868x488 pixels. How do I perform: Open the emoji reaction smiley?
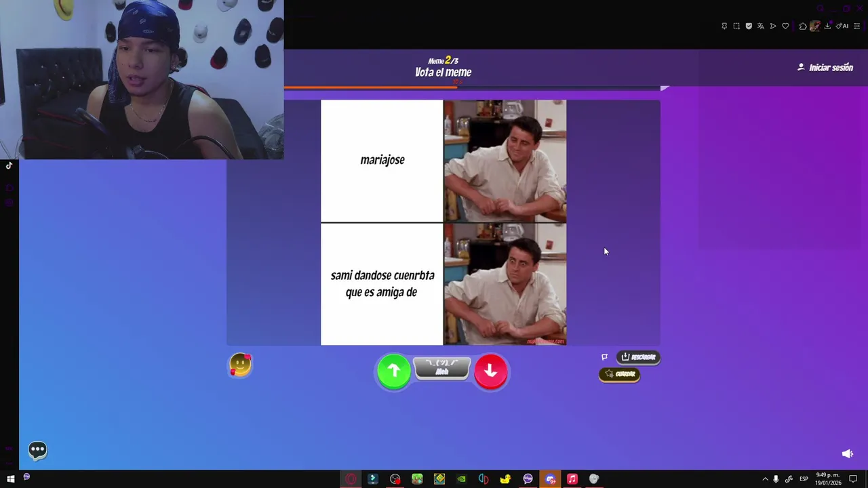pyautogui.click(x=240, y=365)
